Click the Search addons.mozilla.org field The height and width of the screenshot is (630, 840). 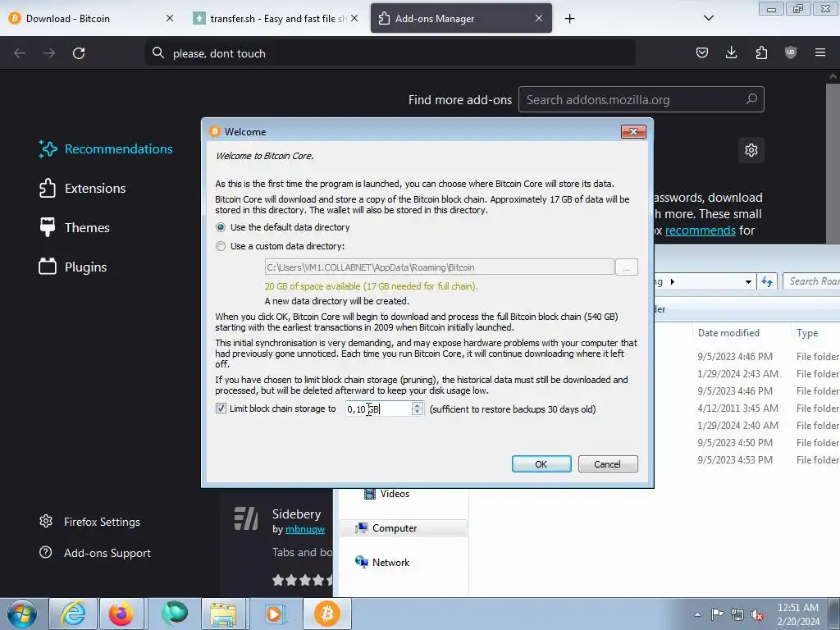[641, 99]
